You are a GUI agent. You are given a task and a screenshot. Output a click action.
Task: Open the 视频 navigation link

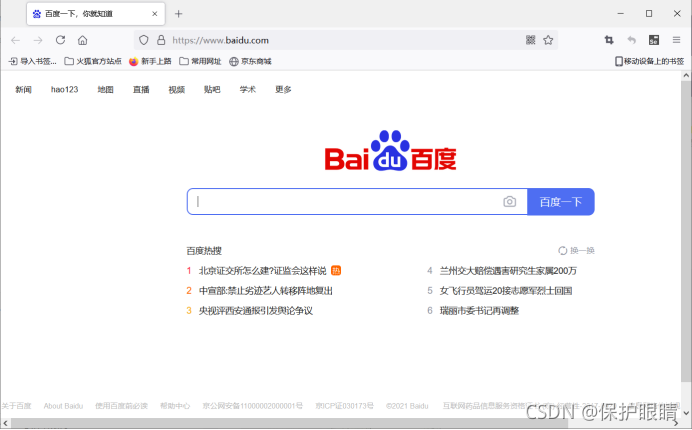[177, 90]
